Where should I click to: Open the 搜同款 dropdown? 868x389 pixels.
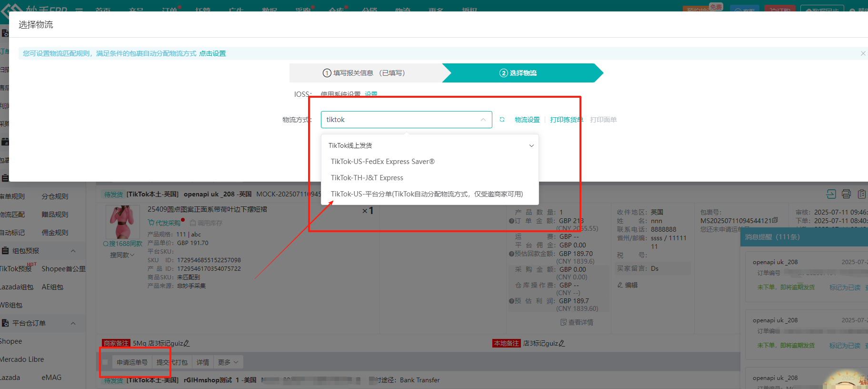tap(122, 255)
